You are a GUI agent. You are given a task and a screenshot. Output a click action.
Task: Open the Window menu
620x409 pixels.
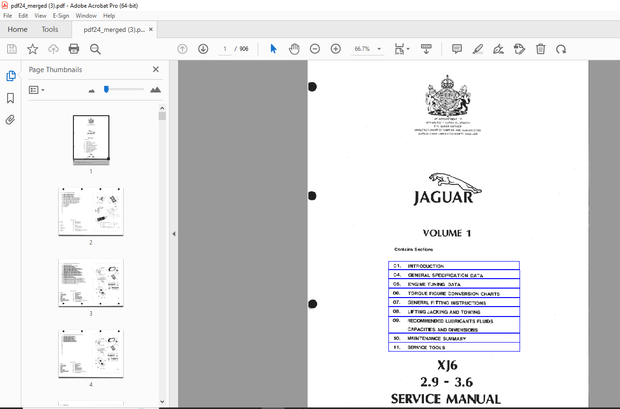[86, 16]
